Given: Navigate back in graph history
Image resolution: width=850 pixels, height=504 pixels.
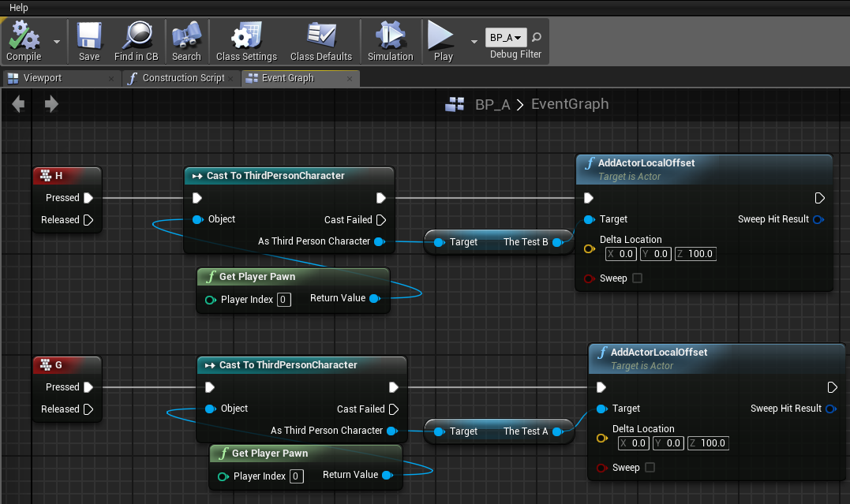Looking at the screenshot, I should [18, 103].
